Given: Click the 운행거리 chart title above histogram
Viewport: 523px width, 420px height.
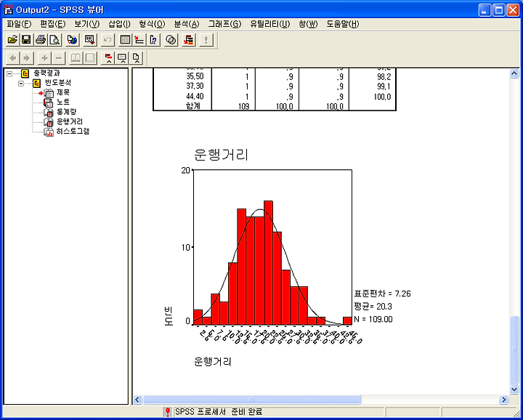Looking at the screenshot, I should pyautogui.click(x=221, y=156).
